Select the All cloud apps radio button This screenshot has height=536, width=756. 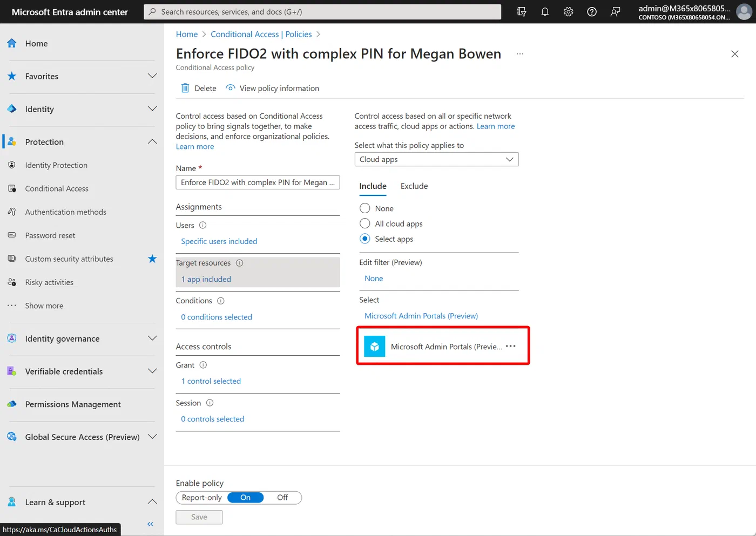365,223
